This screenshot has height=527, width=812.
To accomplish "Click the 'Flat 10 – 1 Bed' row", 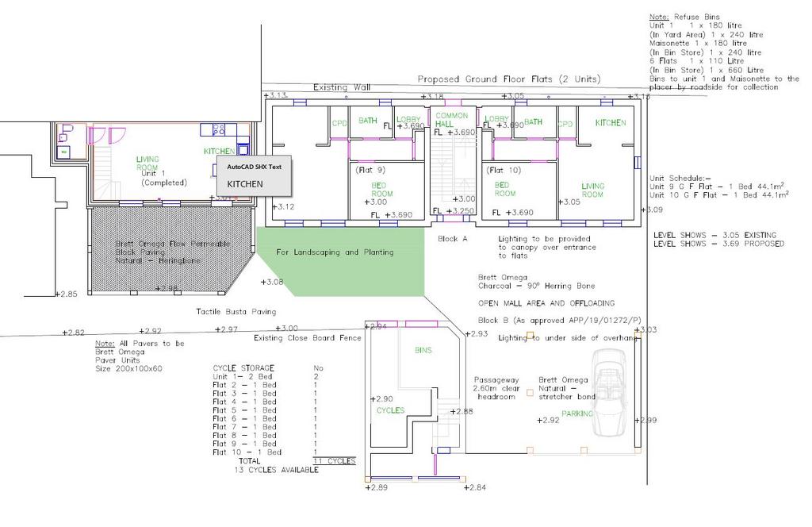I will click(247, 452).
